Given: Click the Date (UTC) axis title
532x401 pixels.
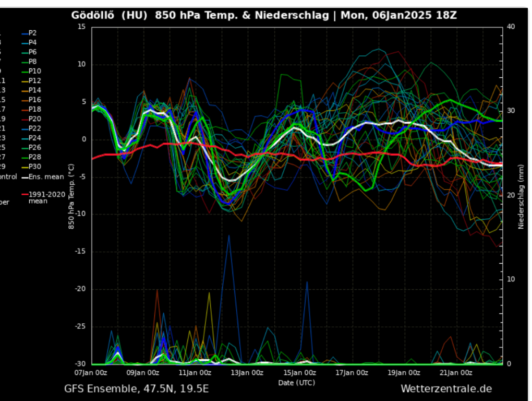Looking at the screenshot, I should pyautogui.click(x=296, y=383).
